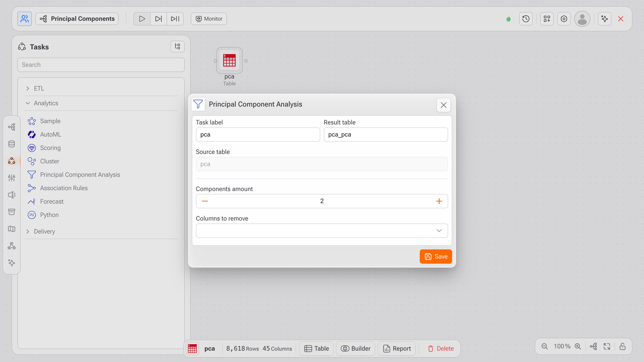The width and height of the screenshot is (644, 362).
Task: Select Association Rules task
Action: 64,188
